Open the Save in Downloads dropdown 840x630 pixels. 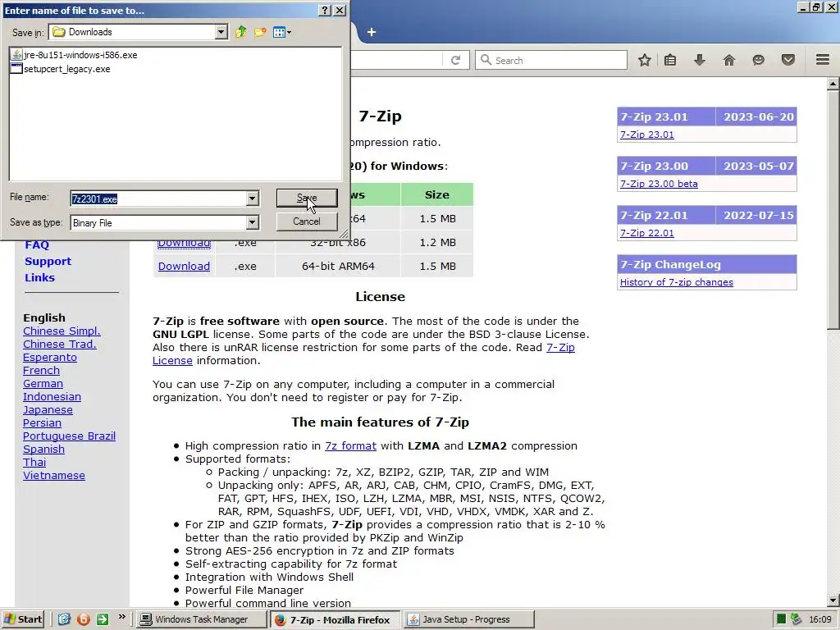click(x=221, y=32)
